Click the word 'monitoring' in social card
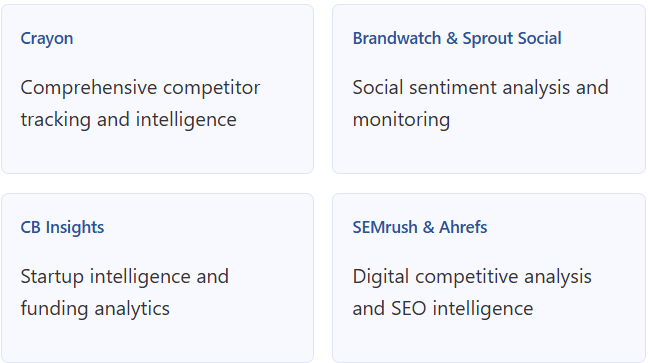 point(401,120)
